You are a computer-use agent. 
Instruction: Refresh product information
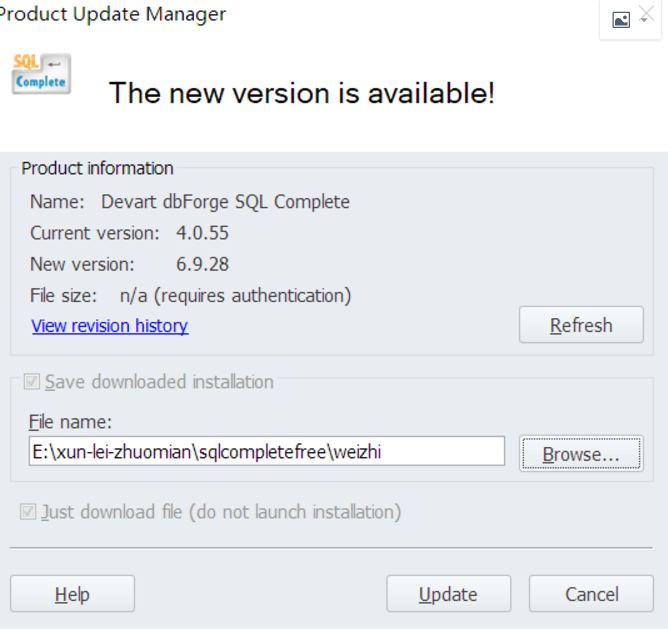coord(581,325)
